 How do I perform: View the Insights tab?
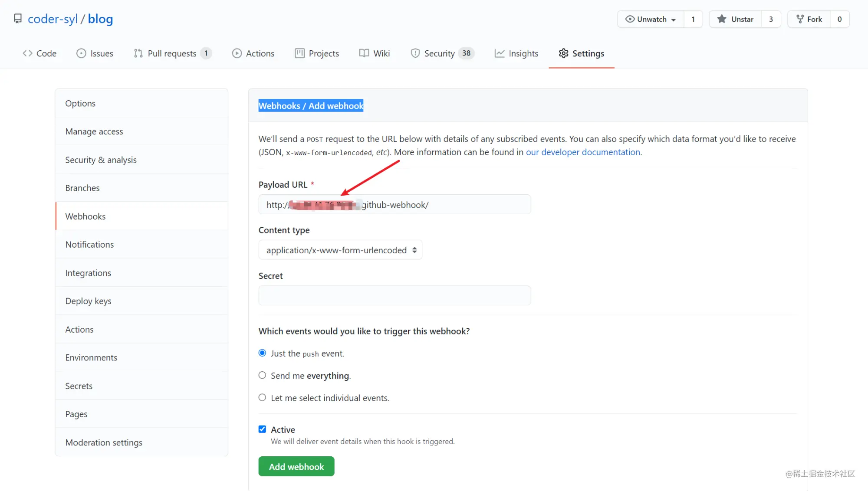point(516,53)
